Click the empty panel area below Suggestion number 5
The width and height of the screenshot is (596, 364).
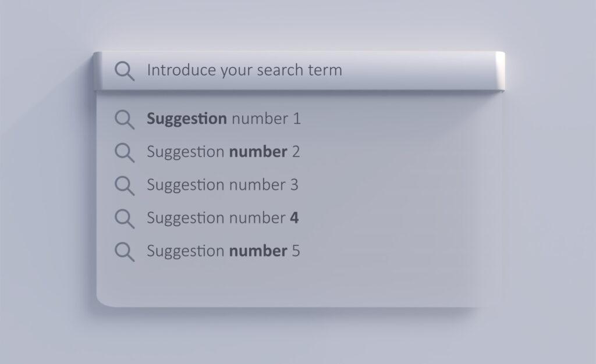tap(291, 282)
